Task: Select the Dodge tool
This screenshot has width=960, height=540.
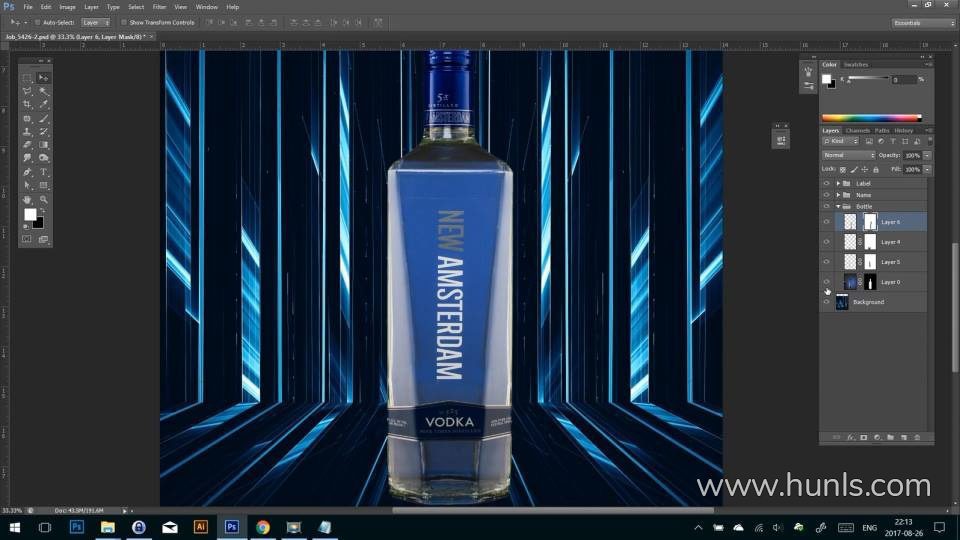Action: pos(43,158)
